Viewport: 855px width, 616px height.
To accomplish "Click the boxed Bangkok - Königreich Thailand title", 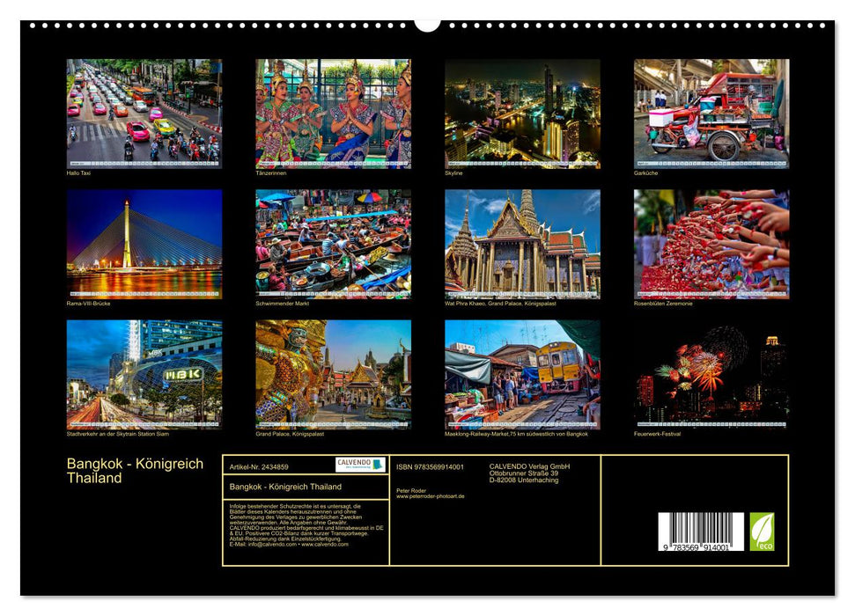I will [x=285, y=487].
